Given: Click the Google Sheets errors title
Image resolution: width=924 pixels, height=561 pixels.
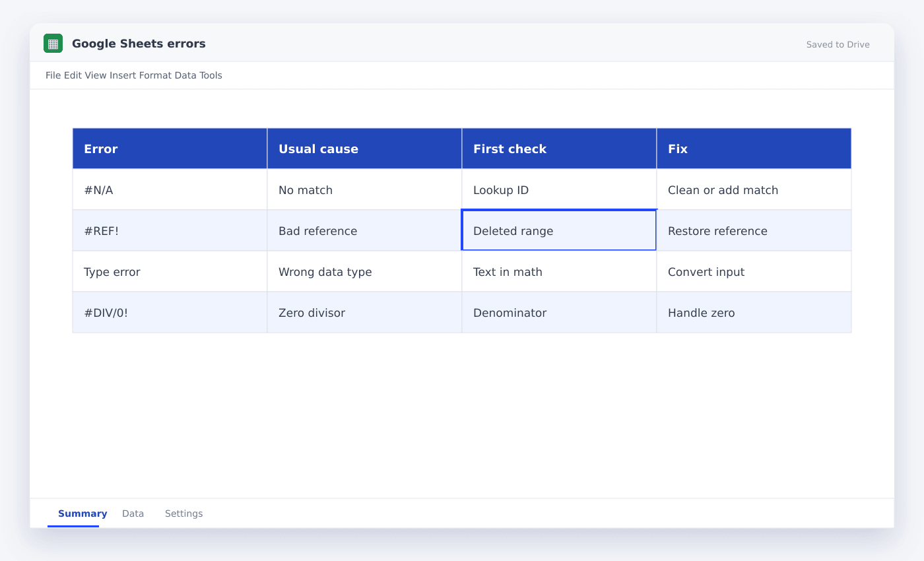Looking at the screenshot, I should pyautogui.click(x=139, y=44).
